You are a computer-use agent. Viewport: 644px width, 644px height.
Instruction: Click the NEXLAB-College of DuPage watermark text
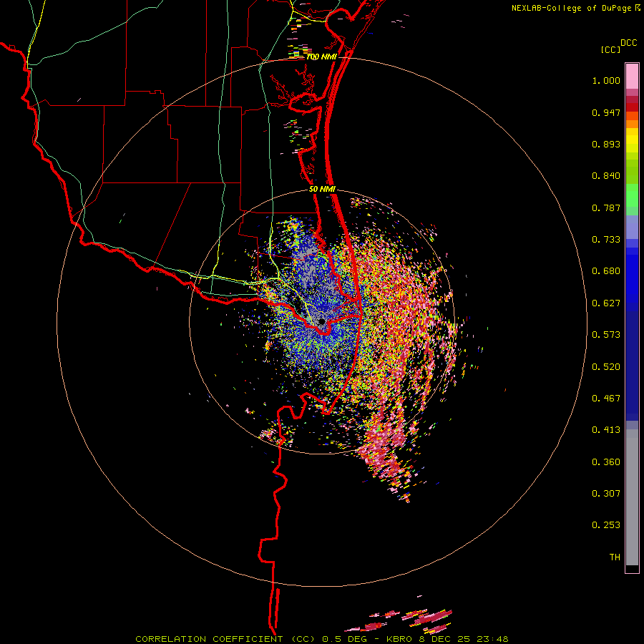click(571, 8)
